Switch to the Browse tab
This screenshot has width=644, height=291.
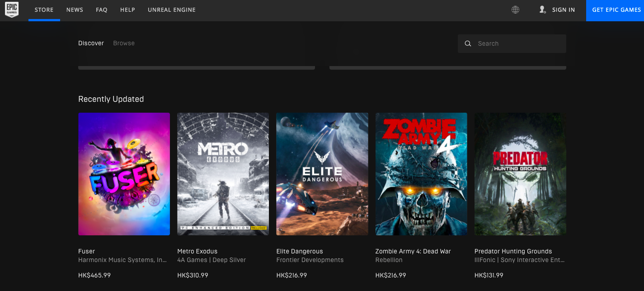tap(124, 43)
